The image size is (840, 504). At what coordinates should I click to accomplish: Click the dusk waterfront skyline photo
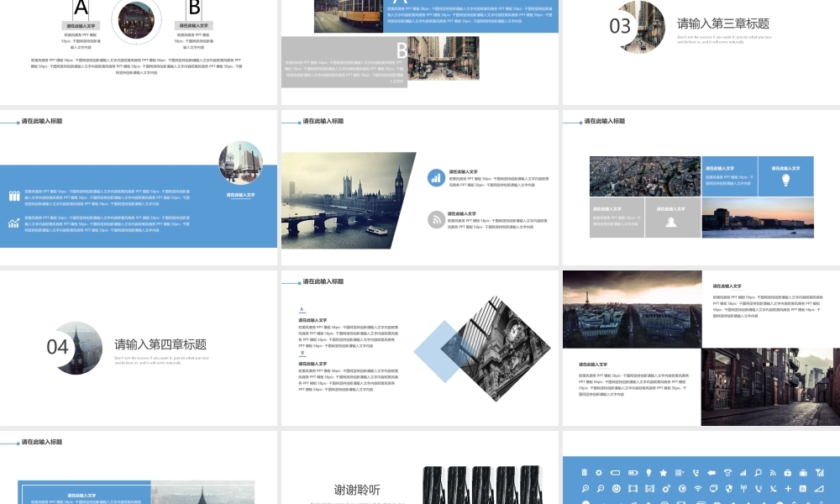(x=758, y=218)
